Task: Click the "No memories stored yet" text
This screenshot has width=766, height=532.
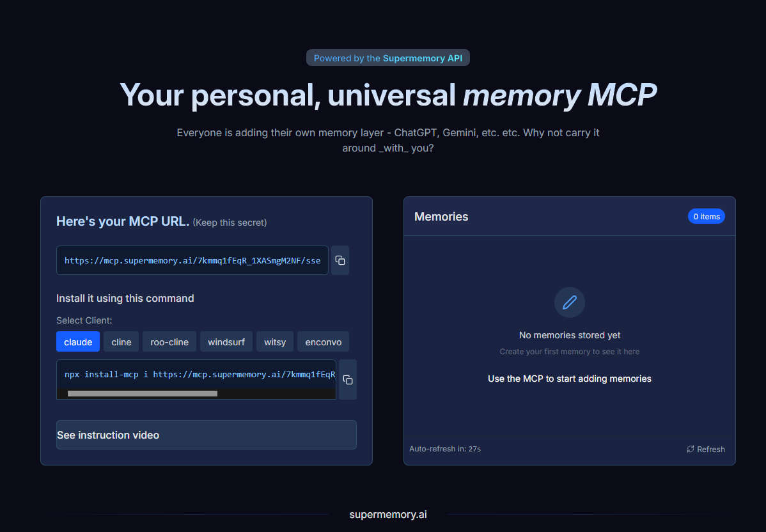Action: pos(570,335)
